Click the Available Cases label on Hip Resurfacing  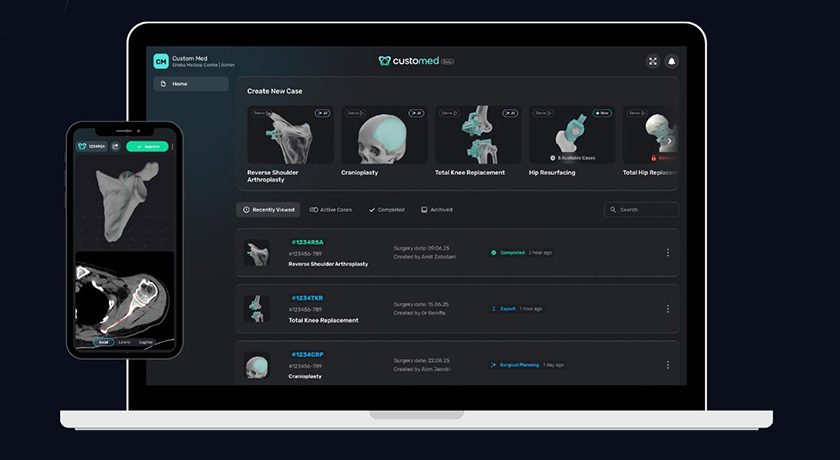pos(572,158)
